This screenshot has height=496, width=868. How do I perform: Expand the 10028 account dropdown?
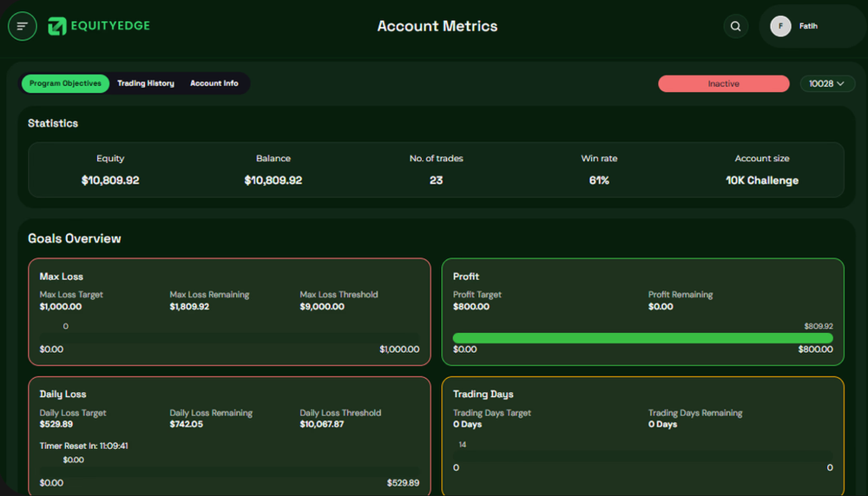(827, 83)
